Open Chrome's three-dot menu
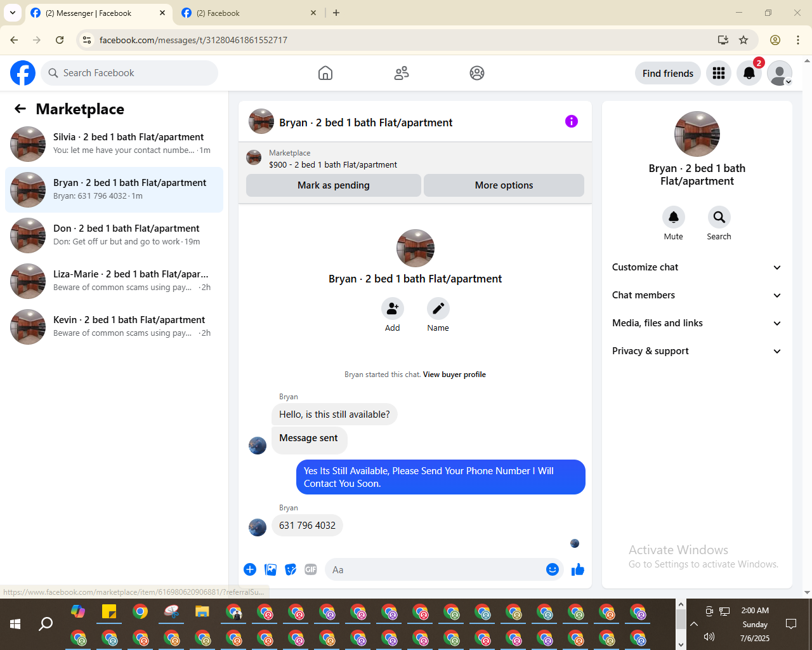The height and width of the screenshot is (650, 812). pos(798,40)
